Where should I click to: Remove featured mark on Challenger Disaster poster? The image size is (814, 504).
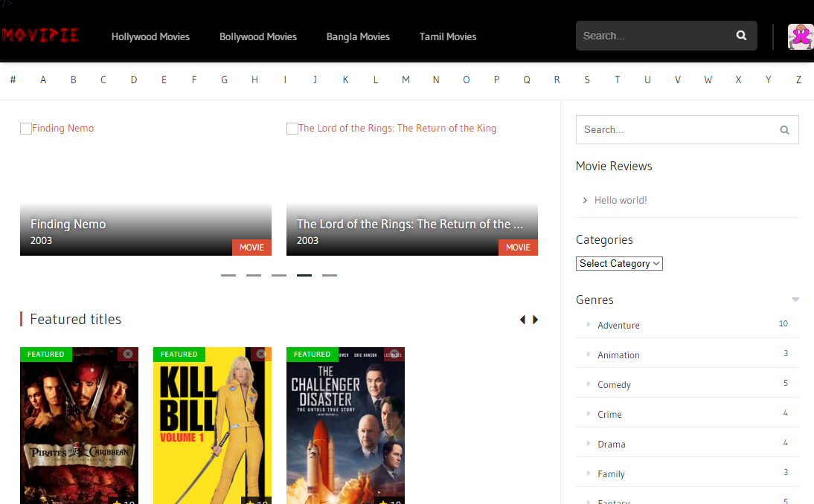pyautogui.click(x=394, y=354)
